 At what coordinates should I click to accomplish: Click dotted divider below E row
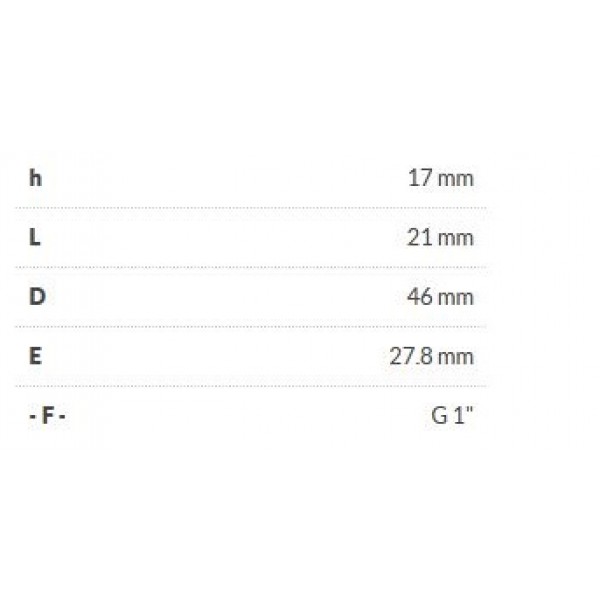[251, 386]
